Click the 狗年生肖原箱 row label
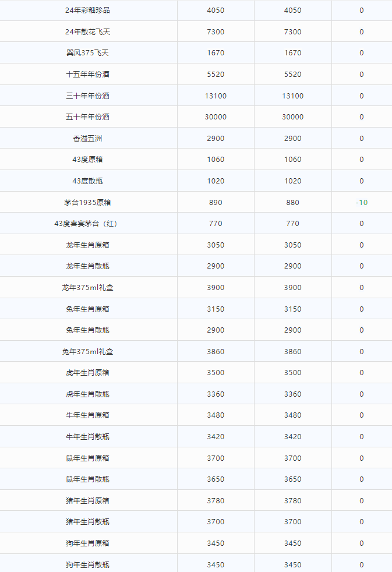Viewport: 392px width, 572px height. click(x=87, y=543)
